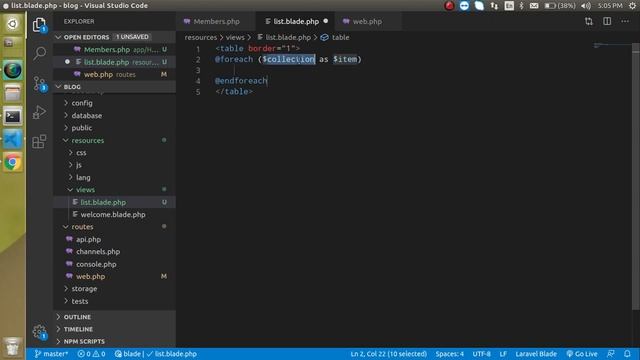The height and width of the screenshot is (360, 640).
Task: Click the table symbol breadcrumb
Action: tap(335, 37)
